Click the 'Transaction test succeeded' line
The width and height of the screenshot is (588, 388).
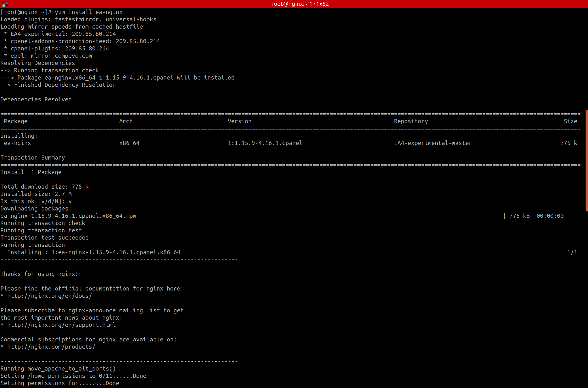coord(45,238)
